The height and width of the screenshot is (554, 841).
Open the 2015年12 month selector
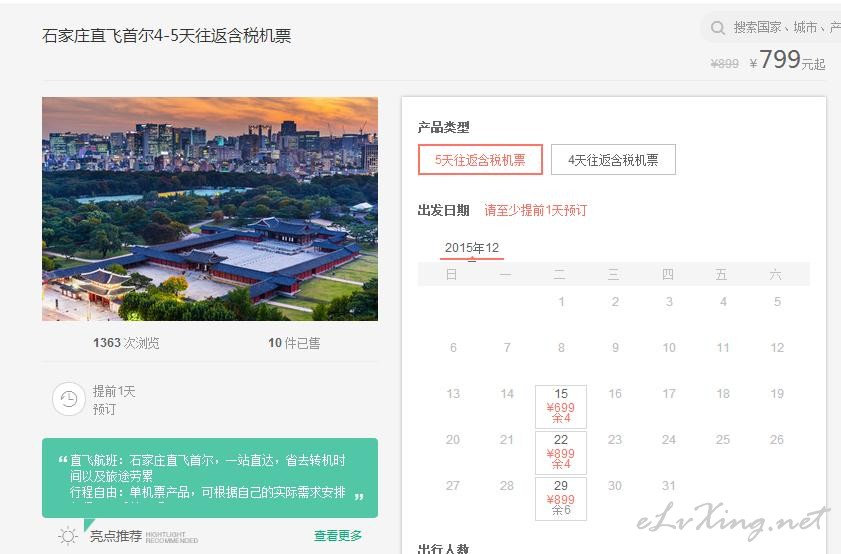tap(471, 248)
